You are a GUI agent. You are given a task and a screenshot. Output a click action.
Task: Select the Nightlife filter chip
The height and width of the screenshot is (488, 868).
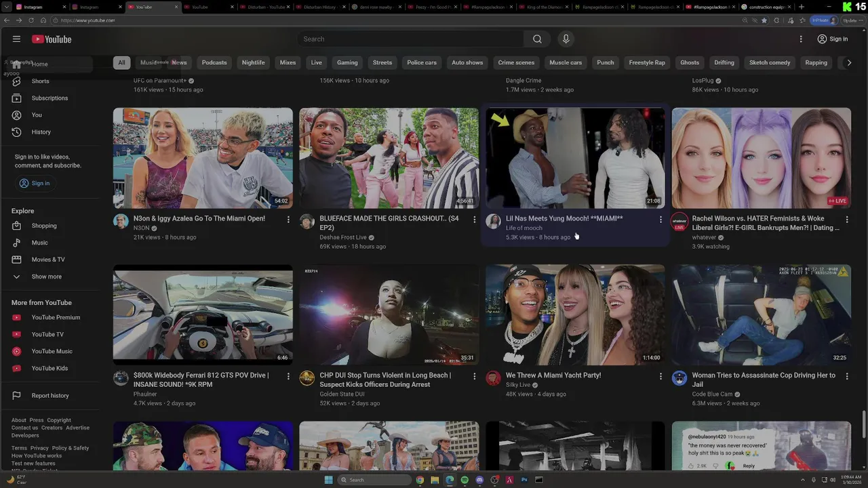click(x=254, y=62)
